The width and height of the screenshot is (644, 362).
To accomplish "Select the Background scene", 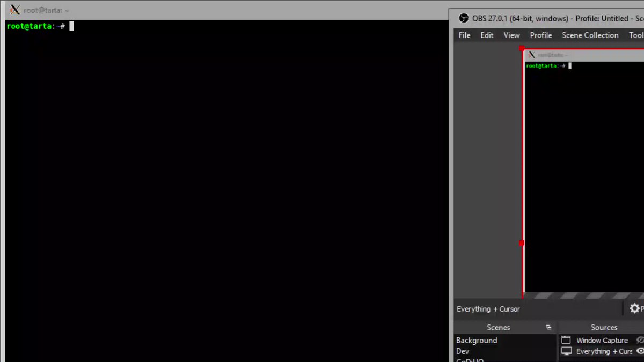I will click(477, 341).
